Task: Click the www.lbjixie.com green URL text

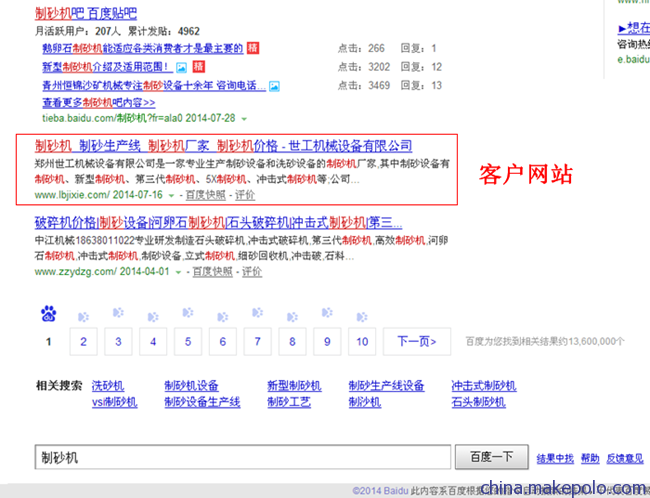Action: [72, 195]
